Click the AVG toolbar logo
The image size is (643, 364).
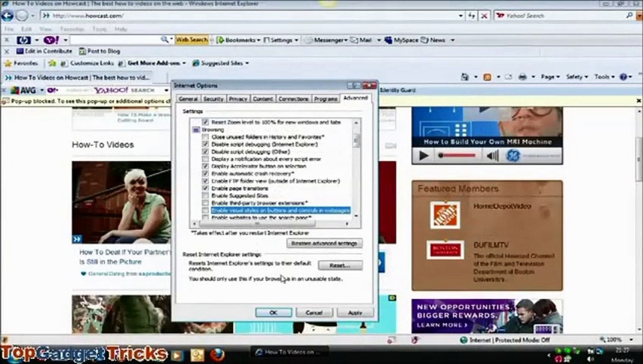pos(23,90)
